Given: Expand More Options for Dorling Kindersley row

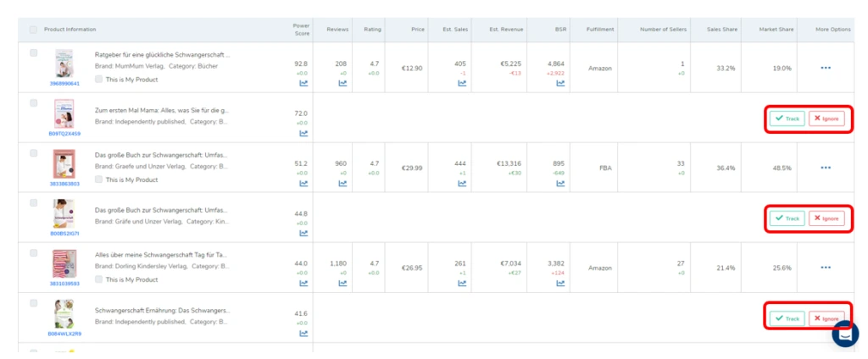Looking at the screenshot, I should click(x=825, y=268).
